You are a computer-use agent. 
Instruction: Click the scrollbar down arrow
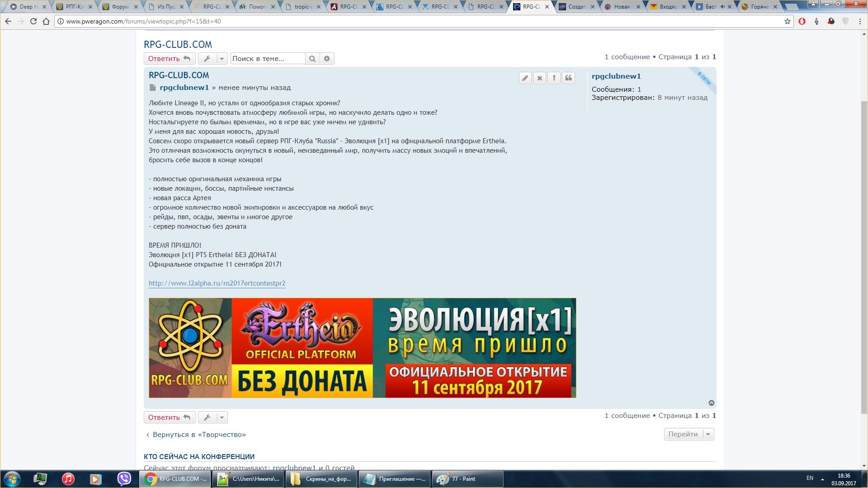click(864, 466)
